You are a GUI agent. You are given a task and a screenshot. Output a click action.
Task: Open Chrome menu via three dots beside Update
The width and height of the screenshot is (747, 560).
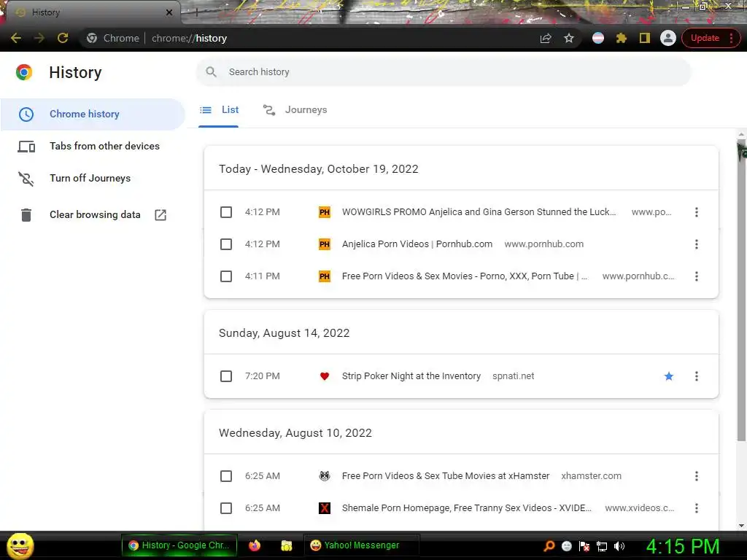pos(731,38)
